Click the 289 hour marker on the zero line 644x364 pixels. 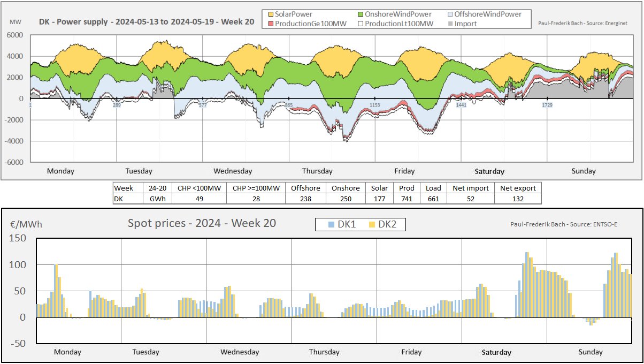117,105
